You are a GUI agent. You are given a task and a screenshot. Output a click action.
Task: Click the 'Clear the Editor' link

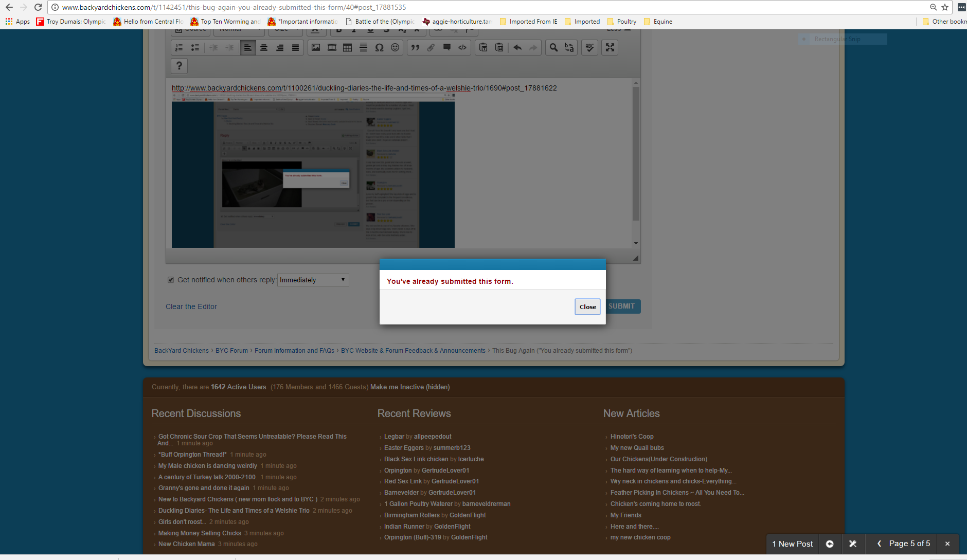[191, 306]
